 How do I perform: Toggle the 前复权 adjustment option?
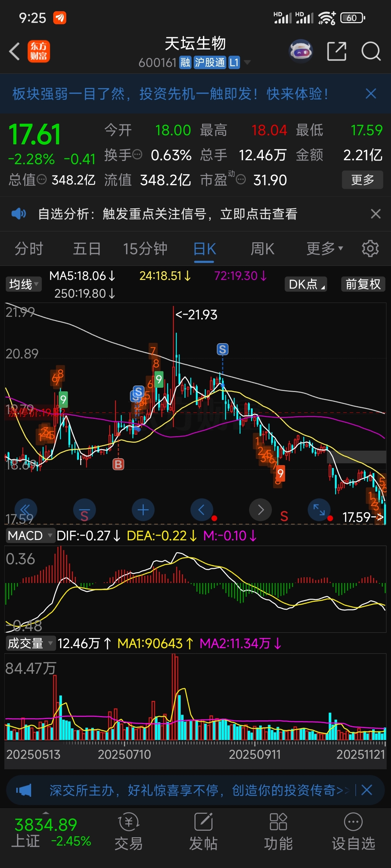[x=363, y=284]
